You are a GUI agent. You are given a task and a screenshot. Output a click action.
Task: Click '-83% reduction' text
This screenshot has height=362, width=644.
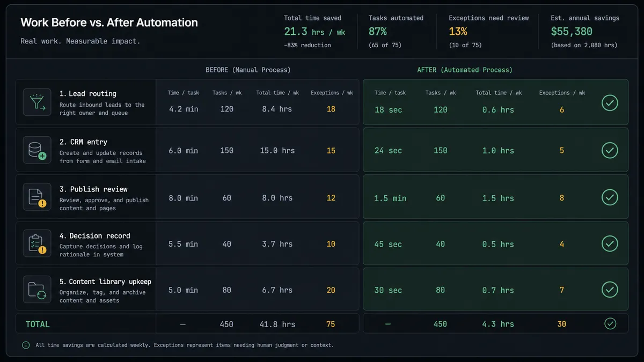(x=308, y=45)
